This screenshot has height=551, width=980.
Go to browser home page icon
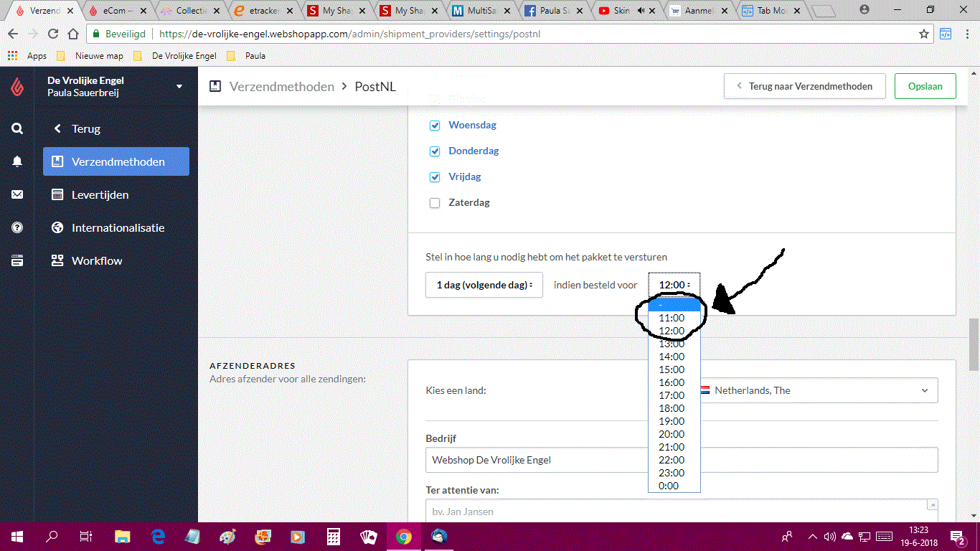[73, 34]
